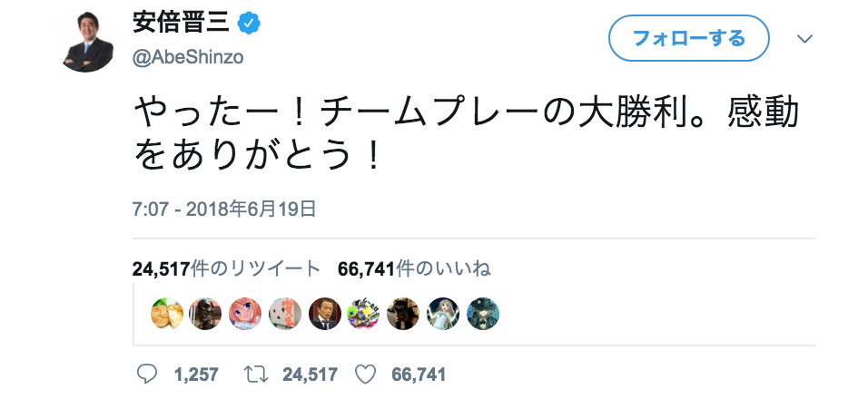Image resolution: width=868 pixels, height=399 pixels.
Task: Click the reply speech bubble icon
Action: point(146,374)
